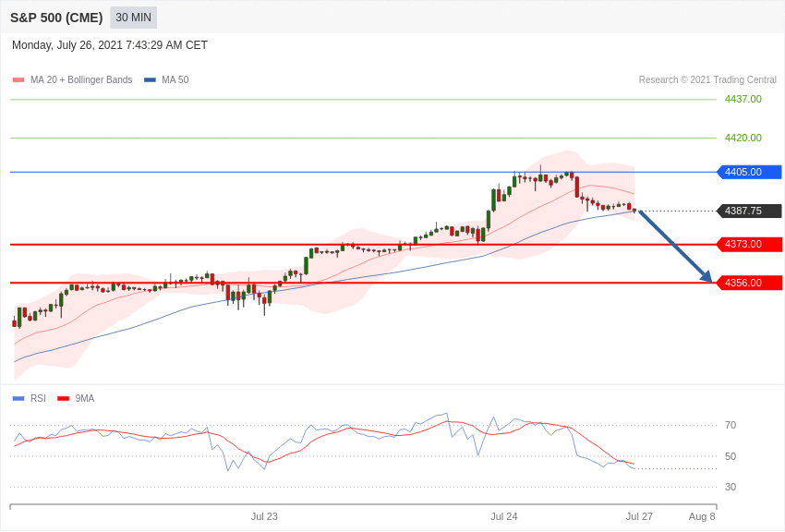Click the RSI blue legend swatch
Screen dimensions: 785x532
[x=18, y=399]
